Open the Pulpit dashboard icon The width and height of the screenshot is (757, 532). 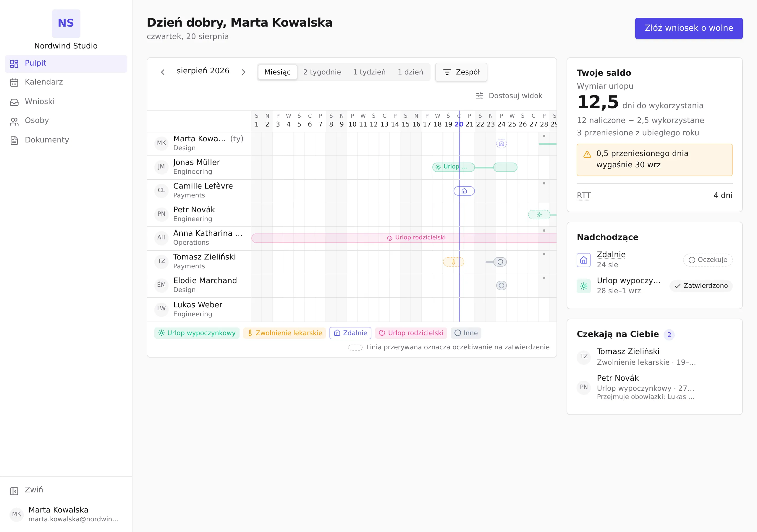point(14,64)
